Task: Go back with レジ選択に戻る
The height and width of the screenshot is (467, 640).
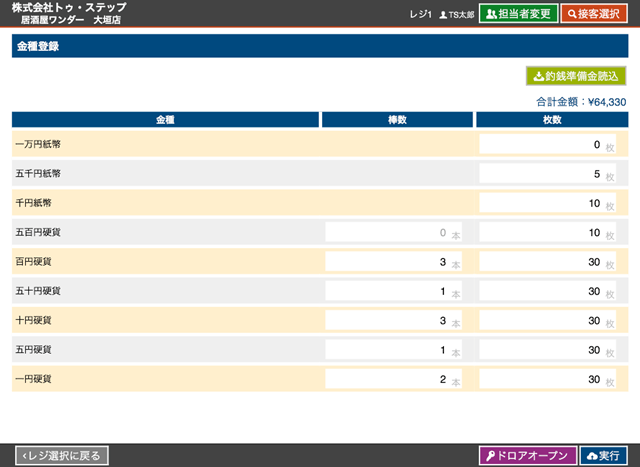Action: 62,456
